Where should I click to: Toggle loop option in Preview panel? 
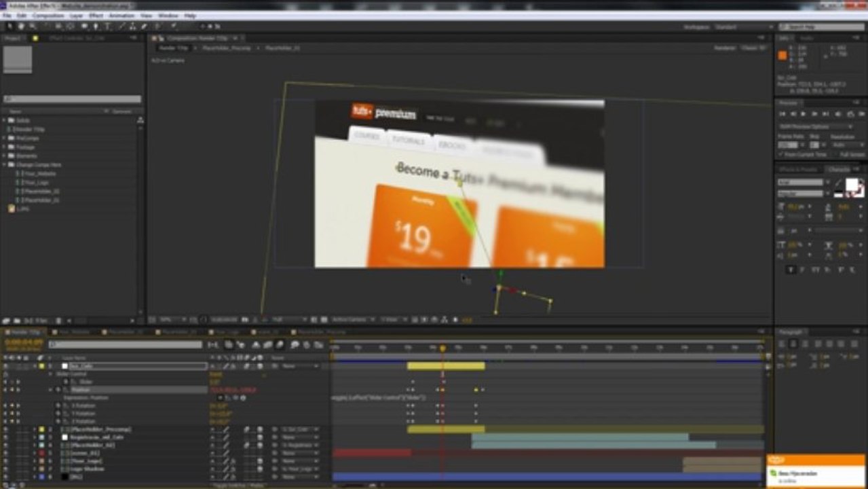(x=849, y=114)
